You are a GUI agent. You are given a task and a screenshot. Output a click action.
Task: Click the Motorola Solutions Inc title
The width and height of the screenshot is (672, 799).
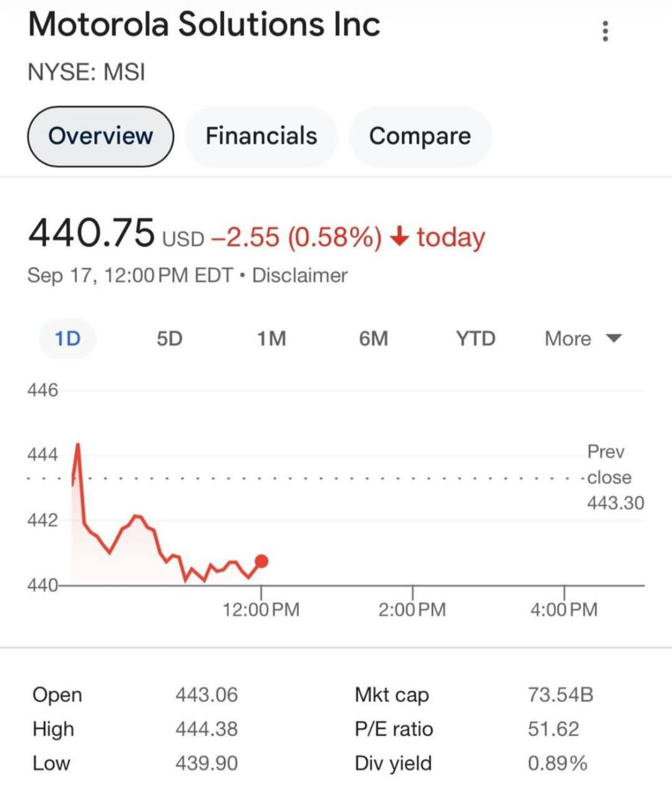204,24
